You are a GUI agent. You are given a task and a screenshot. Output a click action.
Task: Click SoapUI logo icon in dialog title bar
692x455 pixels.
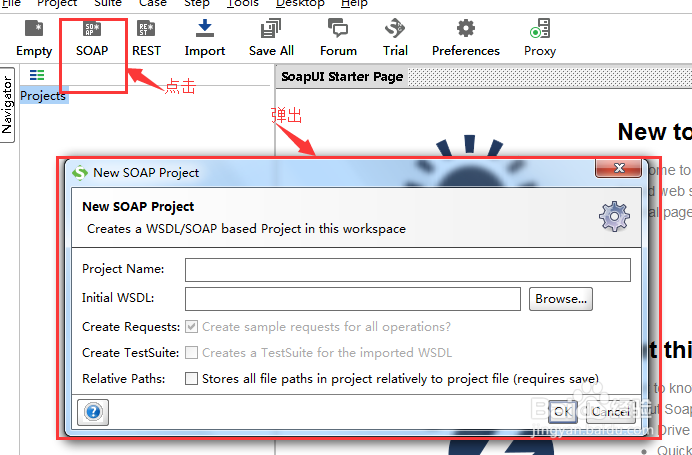click(x=80, y=173)
